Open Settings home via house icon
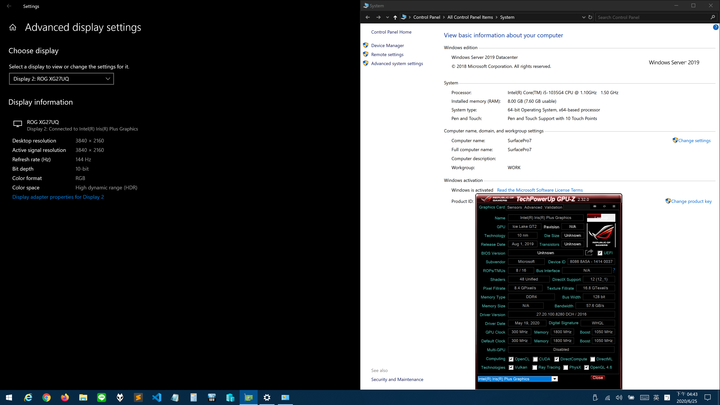Image resolution: width=720 pixels, height=405 pixels. point(12,28)
